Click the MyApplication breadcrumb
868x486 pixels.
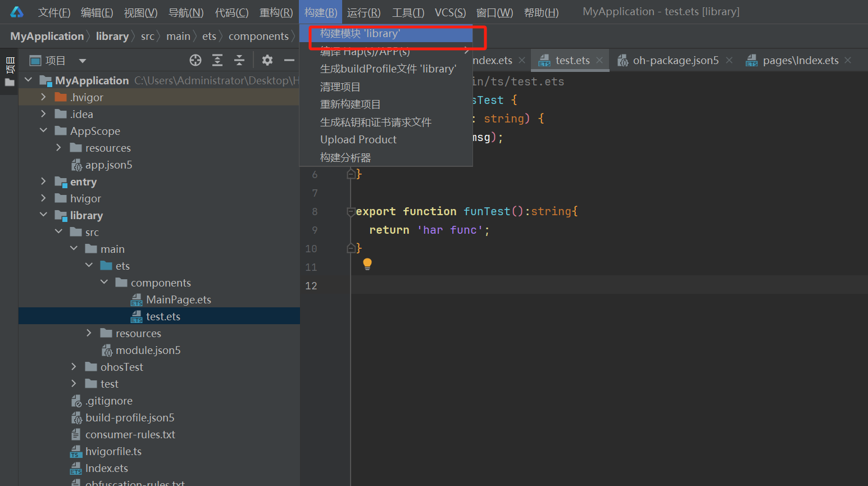click(x=47, y=37)
